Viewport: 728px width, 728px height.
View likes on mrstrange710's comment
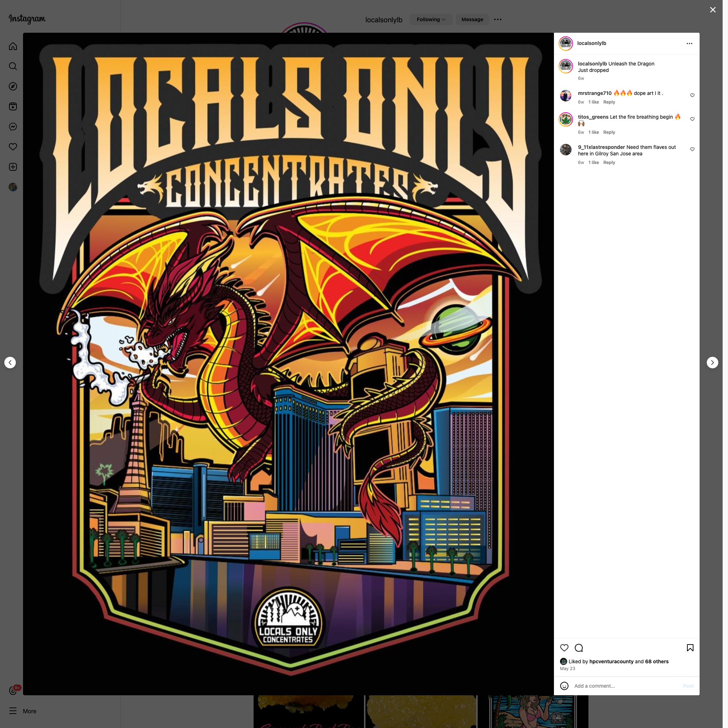coord(593,102)
